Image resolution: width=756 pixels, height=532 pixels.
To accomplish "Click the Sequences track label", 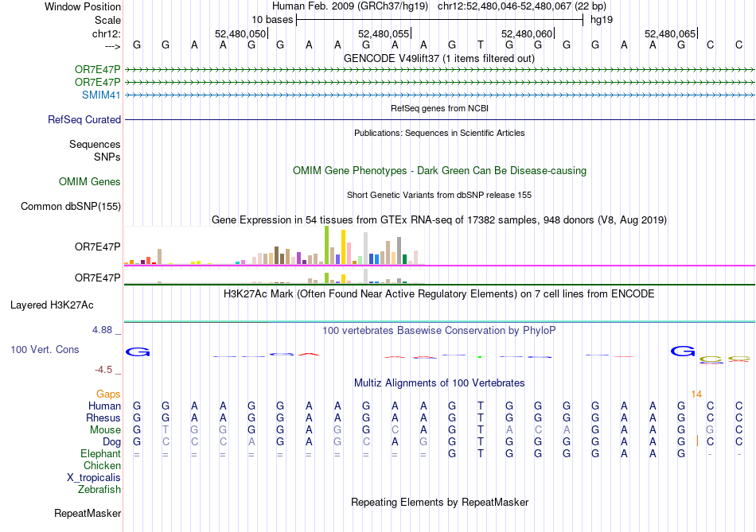I will pos(95,144).
